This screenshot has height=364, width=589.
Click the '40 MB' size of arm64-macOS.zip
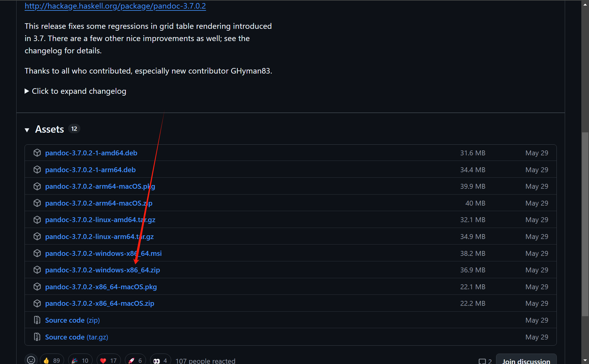(475, 203)
